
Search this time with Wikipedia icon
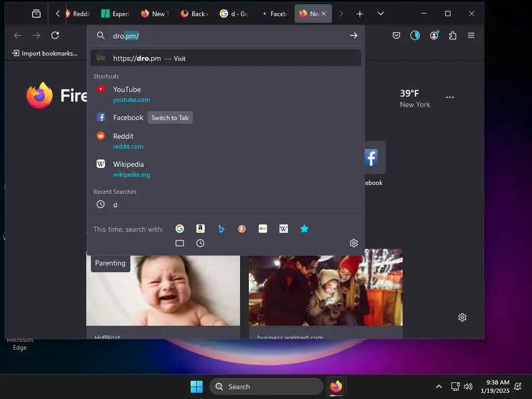coord(284,229)
